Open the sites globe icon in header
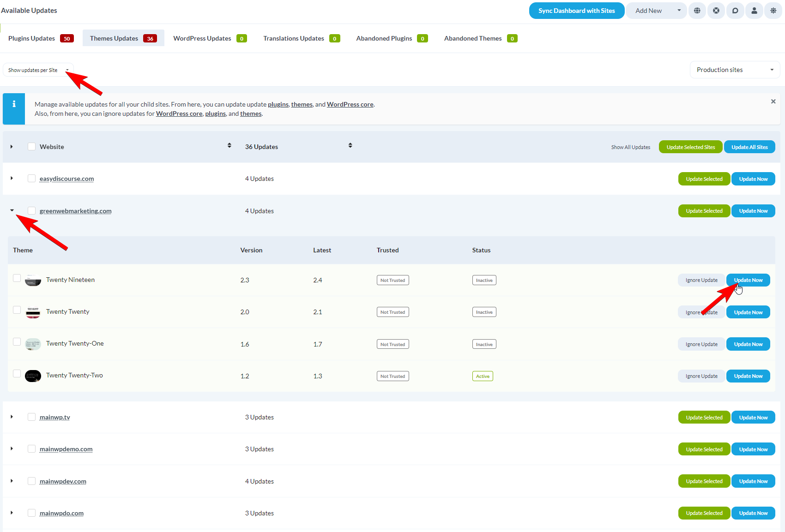The height and width of the screenshot is (532, 785). (x=697, y=10)
